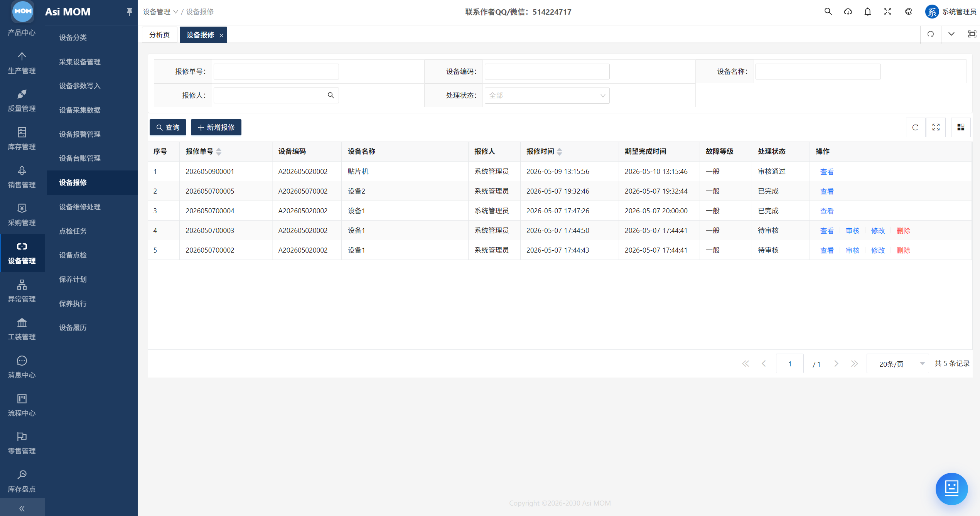Click the page number input box

click(789, 364)
